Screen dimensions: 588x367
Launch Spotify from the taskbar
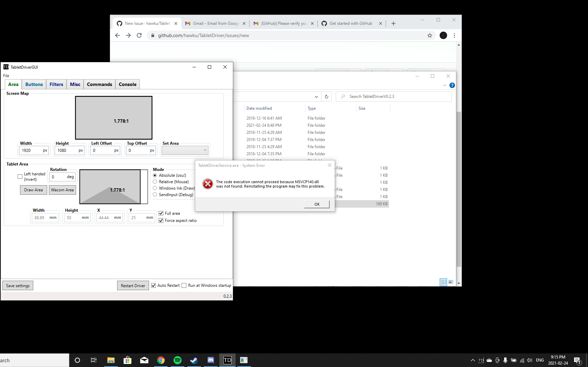click(177, 360)
